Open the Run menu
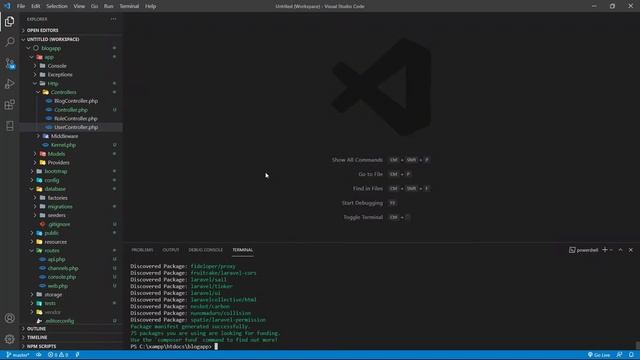This screenshot has width=640, height=360. (109, 6)
